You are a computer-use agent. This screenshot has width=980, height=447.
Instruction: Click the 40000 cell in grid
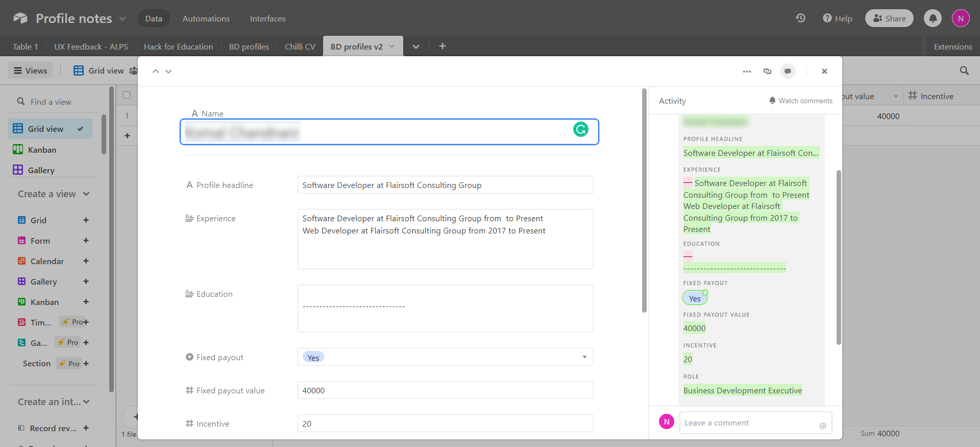click(x=888, y=116)
